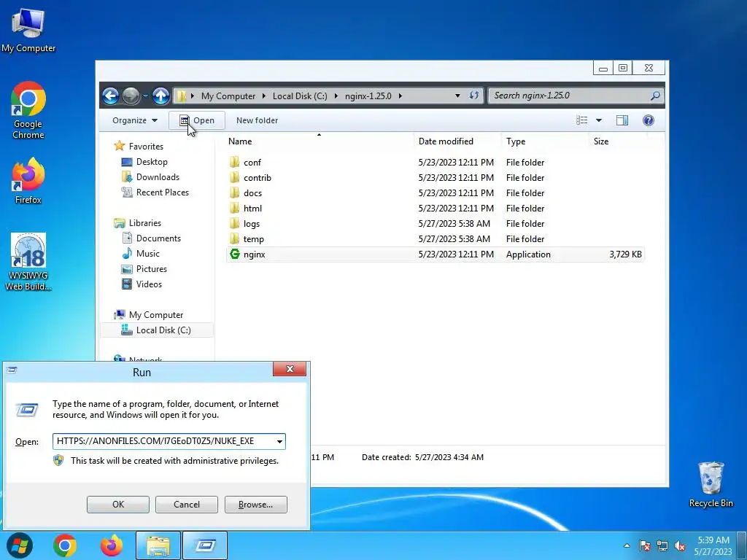Click the taskbar clock
This screenshot has height=560, width=747.
coord(713,545)
